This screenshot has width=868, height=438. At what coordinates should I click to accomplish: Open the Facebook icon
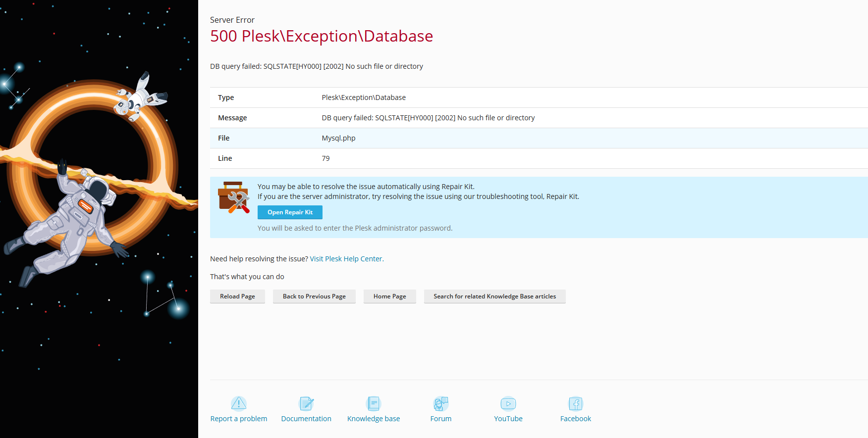[576, 404]
